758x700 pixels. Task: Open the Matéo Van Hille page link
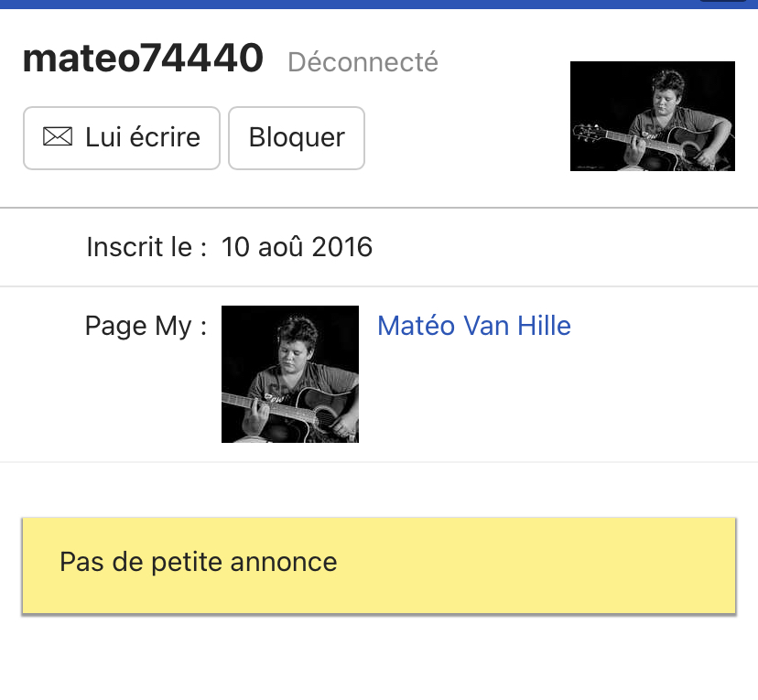tap(474, 325)
